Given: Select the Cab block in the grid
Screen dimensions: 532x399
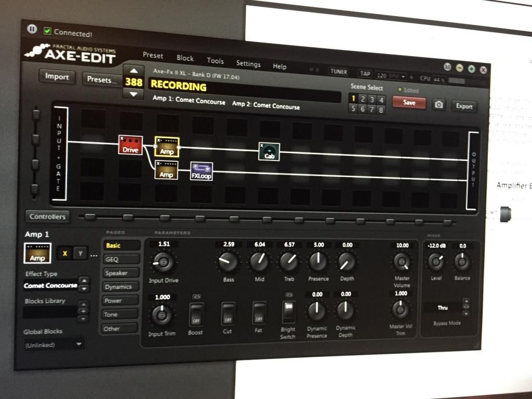Looking at the screenshot, I should point(269,151).
